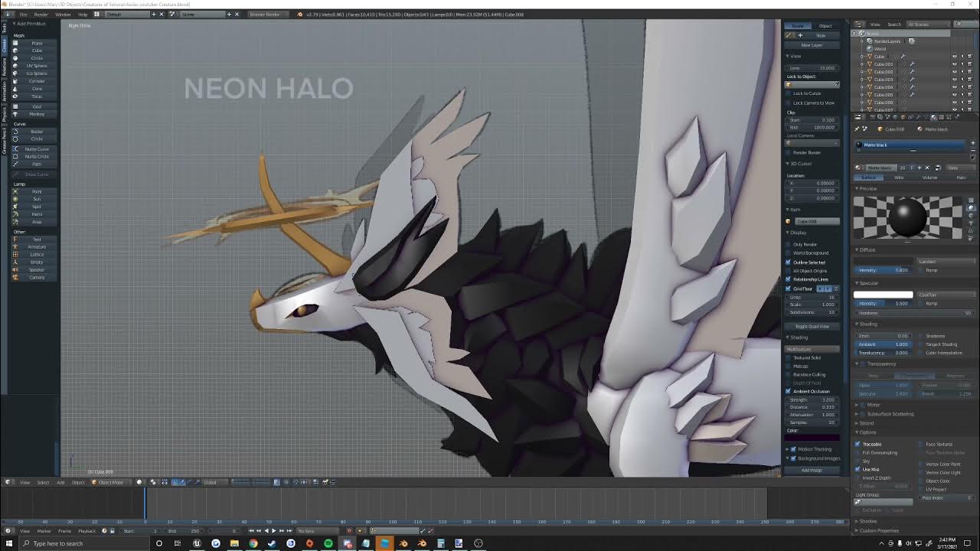Screen dimensions: 980x551
Task: Add a Torus mesh primitive
Action: point(36,96)
